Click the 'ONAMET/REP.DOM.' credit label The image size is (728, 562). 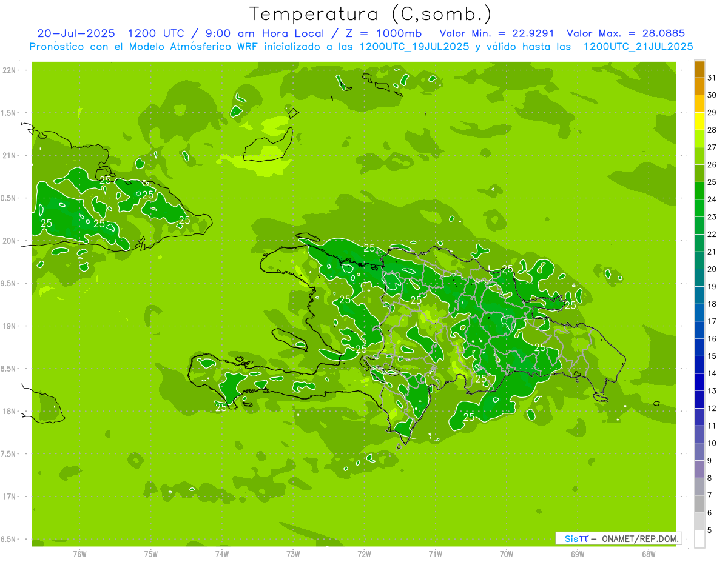coord(641,539)
